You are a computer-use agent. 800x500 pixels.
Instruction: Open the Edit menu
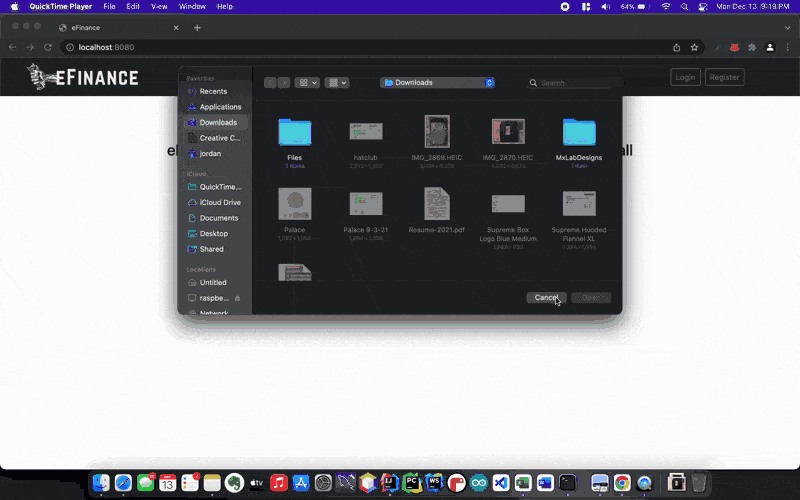click(x=133, y=7)
